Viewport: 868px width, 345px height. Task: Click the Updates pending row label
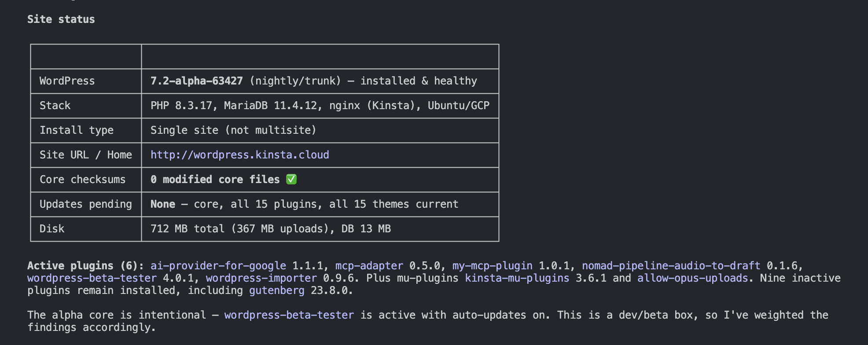86,204
